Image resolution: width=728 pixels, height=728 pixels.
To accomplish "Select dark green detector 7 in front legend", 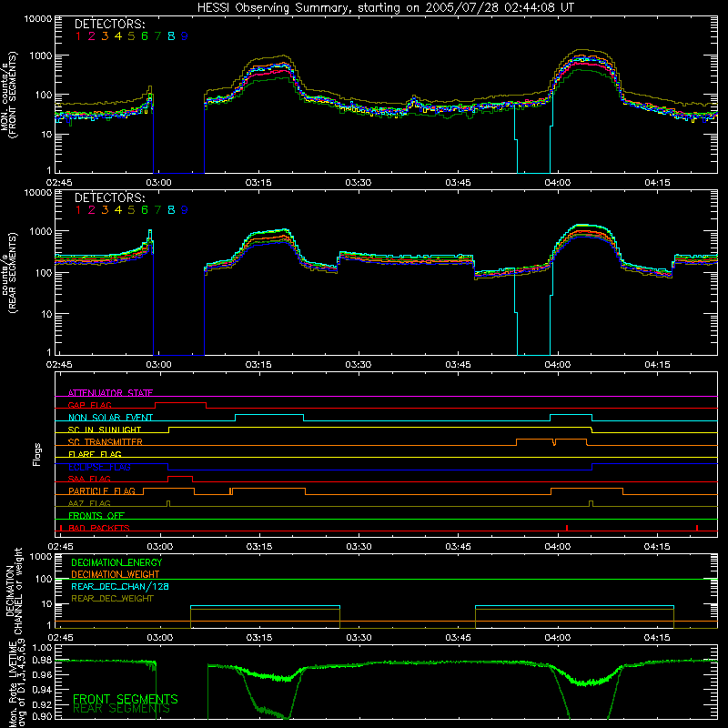I will point(157,36).
